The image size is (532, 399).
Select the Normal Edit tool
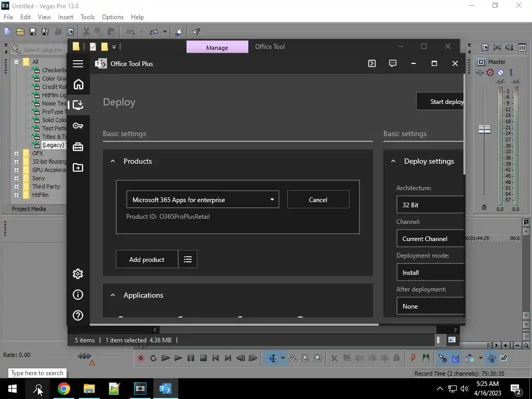(x=272, y=358)
